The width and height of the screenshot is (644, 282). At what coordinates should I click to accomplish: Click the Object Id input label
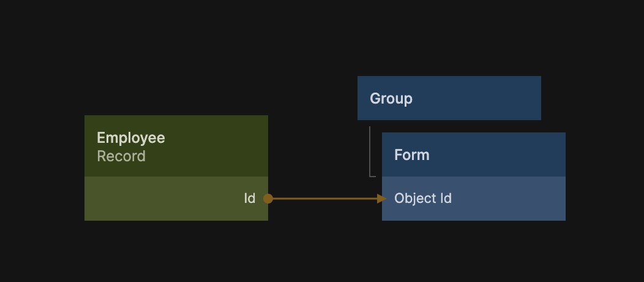point(423,199)
